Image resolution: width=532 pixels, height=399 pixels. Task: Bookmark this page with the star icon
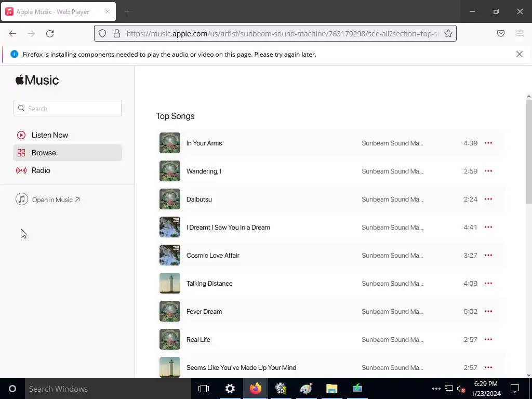(448, 33)
